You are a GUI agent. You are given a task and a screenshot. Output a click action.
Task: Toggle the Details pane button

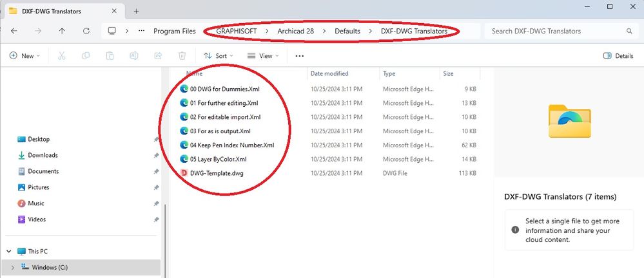[618, 56]
